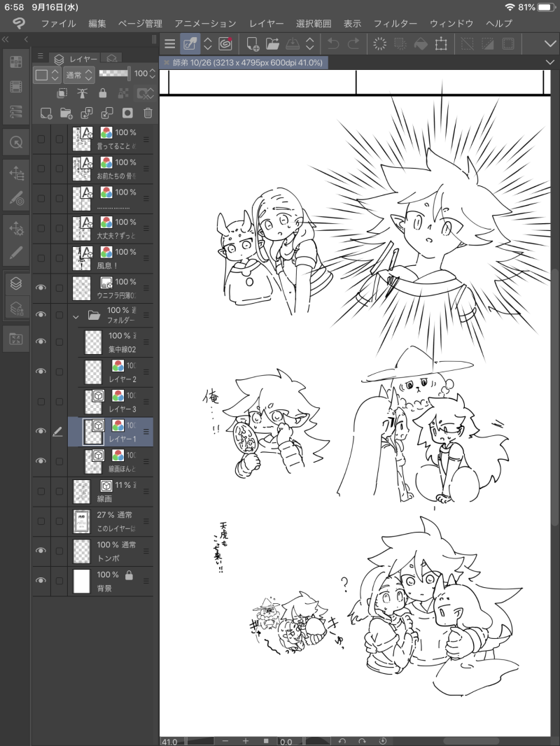Open the layer stack palette icon in sidebar

point(16,283)
